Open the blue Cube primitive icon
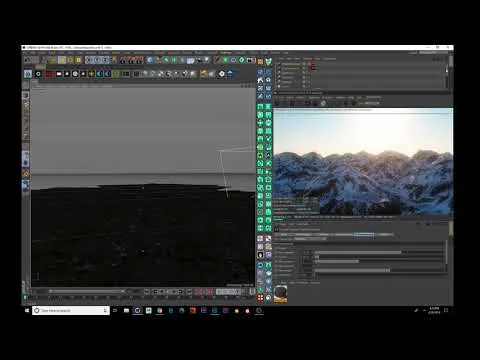480x360 pixels. (150, 60)
